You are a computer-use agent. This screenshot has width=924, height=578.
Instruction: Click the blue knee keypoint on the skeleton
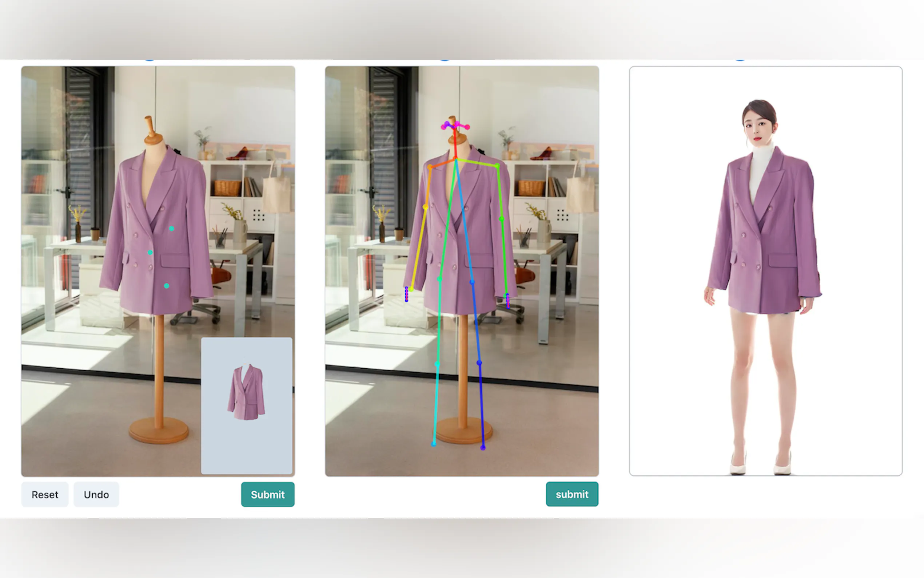[x=479, y=363]
